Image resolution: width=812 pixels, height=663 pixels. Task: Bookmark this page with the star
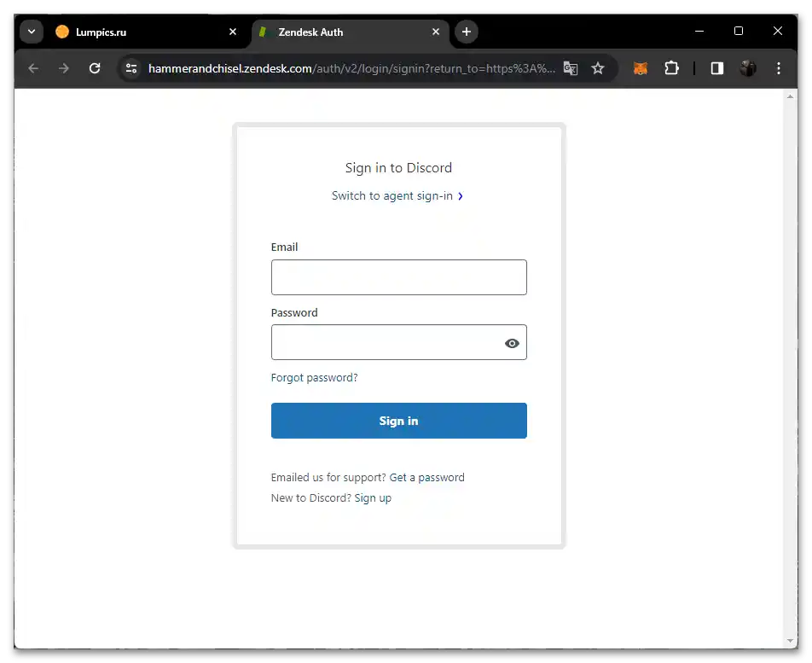coord(598,68)
